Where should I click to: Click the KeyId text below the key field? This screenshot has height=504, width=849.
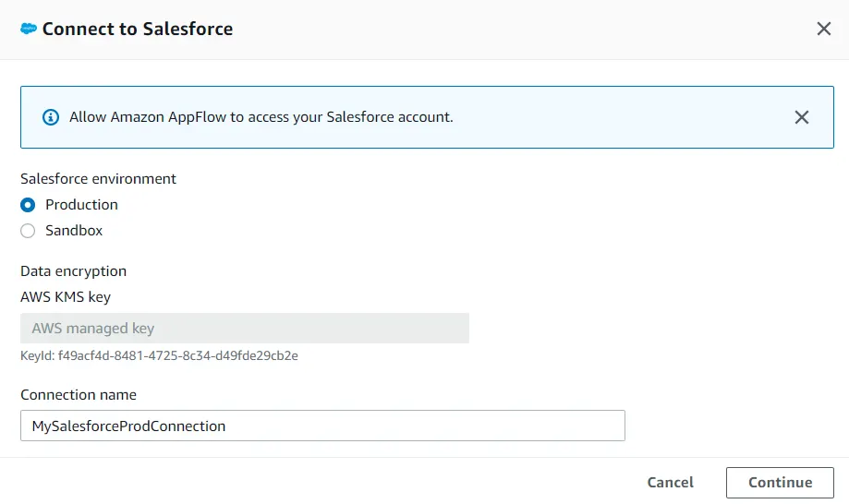[x=159, y=355]
